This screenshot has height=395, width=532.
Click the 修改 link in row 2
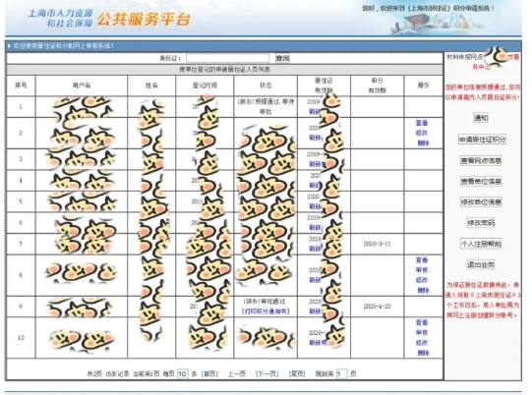422,133
